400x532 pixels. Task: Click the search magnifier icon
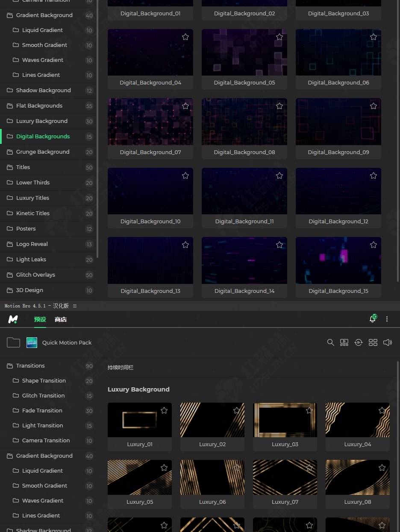tap(330, 342)
